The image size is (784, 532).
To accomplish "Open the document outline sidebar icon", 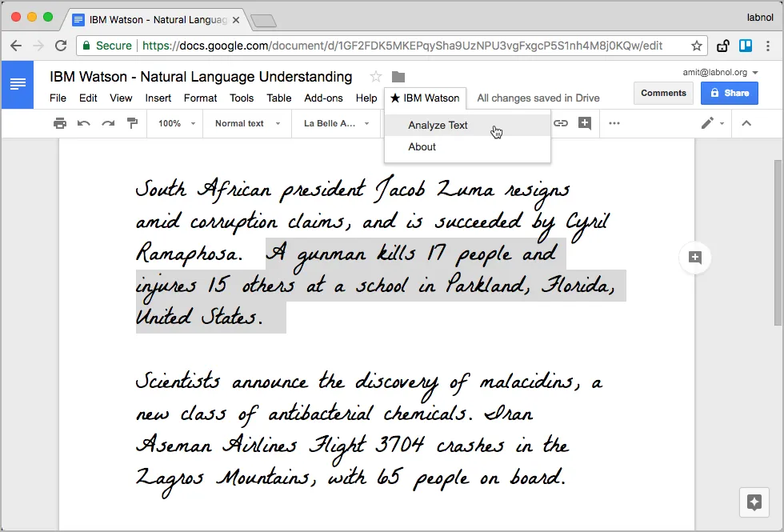I will click(18, 84).
